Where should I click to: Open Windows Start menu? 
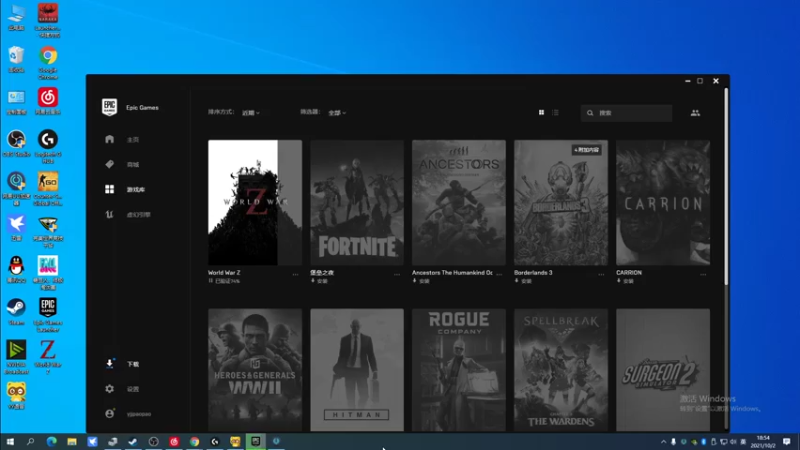coord(10,441)
